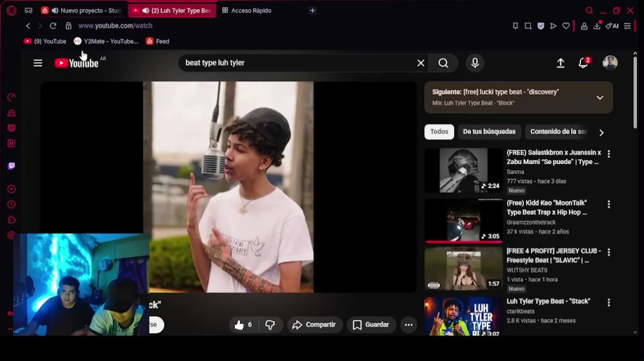644x361 pixels.
Task: Add page to bookmarks heart icon
Action: 566,26
